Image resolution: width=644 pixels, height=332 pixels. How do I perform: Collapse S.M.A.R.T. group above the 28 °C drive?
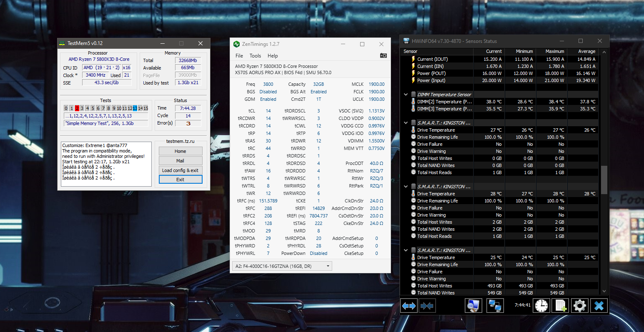click(x=406, y=187)
